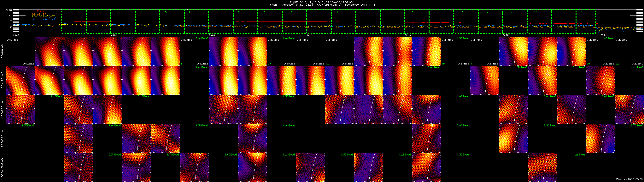644x182 pixels.
Task: Click the green '8.75E+02' peak value
Action: tap(637, 125)
